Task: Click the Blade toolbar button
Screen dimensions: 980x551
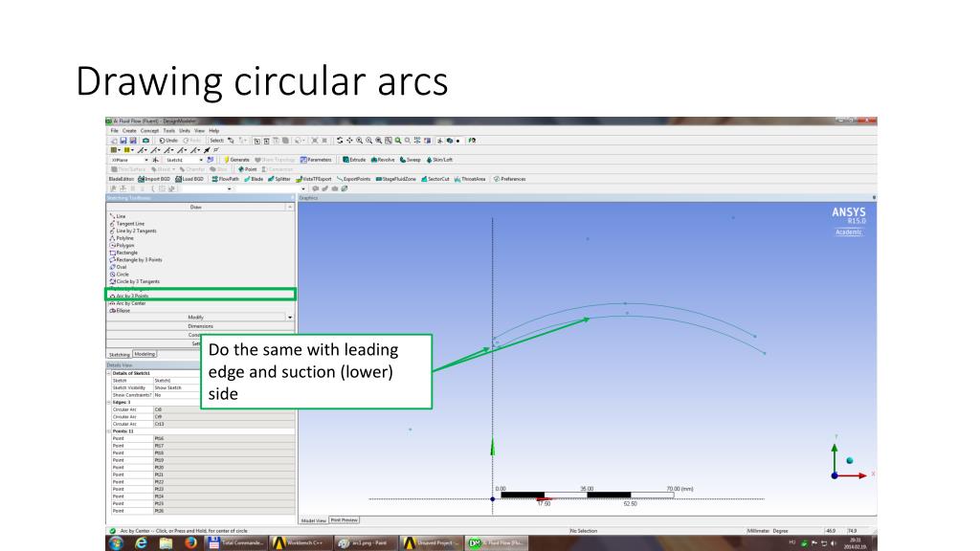Action: tap(254, 179)
